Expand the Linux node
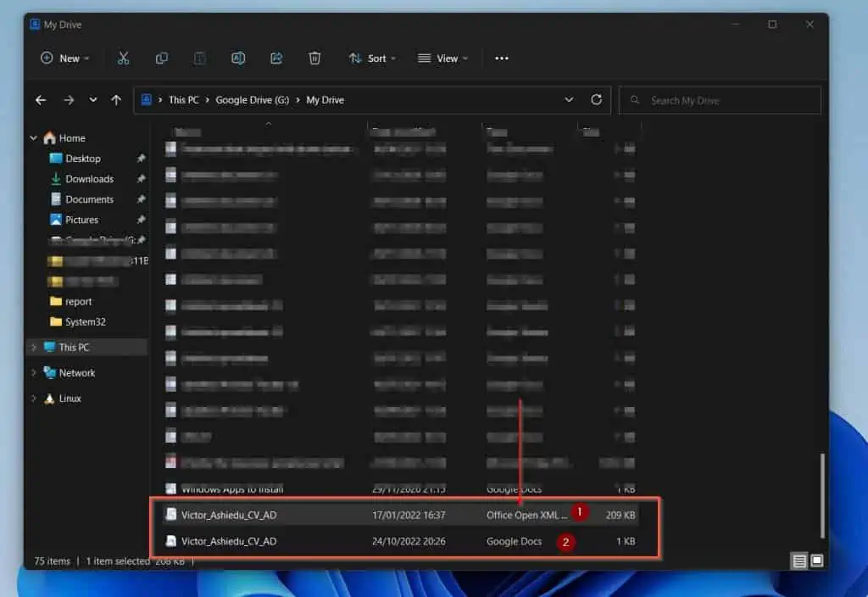Screen dimensions: 868x597 click(x=33, y=399)
